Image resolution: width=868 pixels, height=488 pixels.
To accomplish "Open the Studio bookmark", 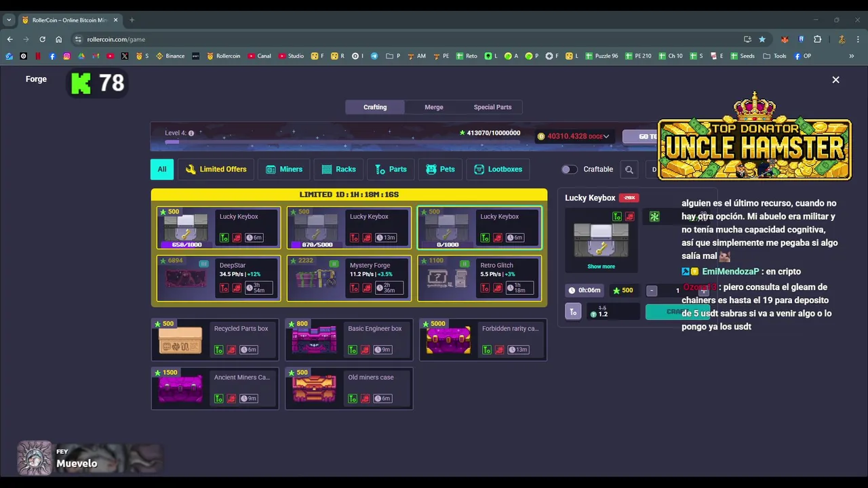I will [x=291, y=56].
